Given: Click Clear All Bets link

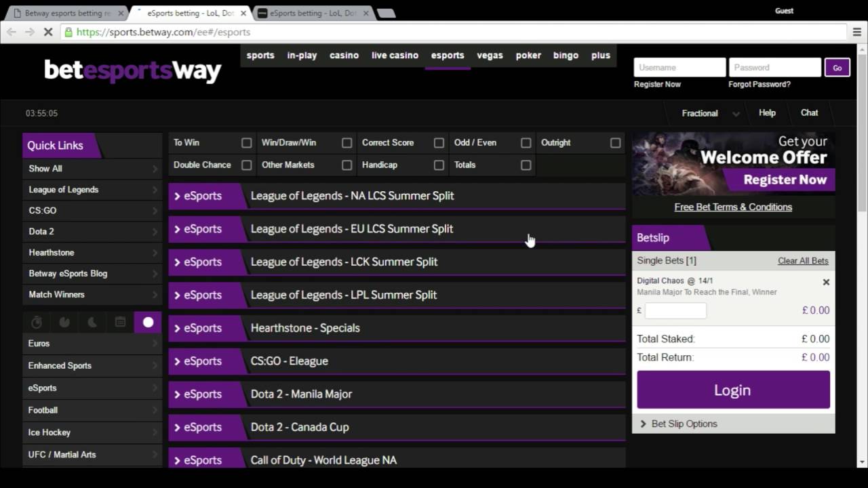Looking at the screenshot, I should [803, 261].
